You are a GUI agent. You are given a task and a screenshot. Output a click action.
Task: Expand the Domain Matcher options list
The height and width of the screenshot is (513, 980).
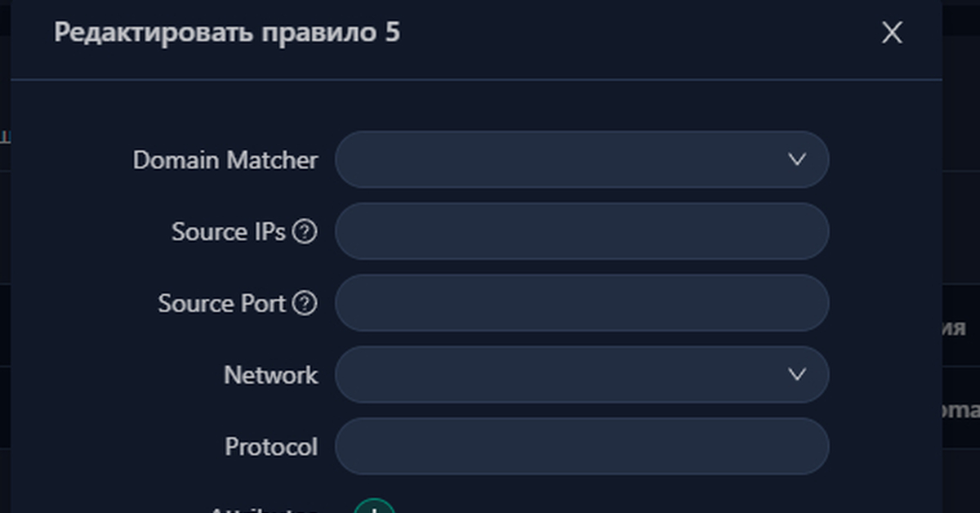point(581,160)
